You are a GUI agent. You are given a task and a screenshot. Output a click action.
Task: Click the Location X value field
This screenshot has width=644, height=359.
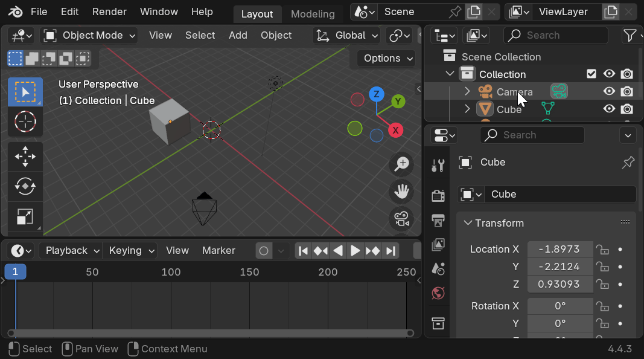pos(560,249)
